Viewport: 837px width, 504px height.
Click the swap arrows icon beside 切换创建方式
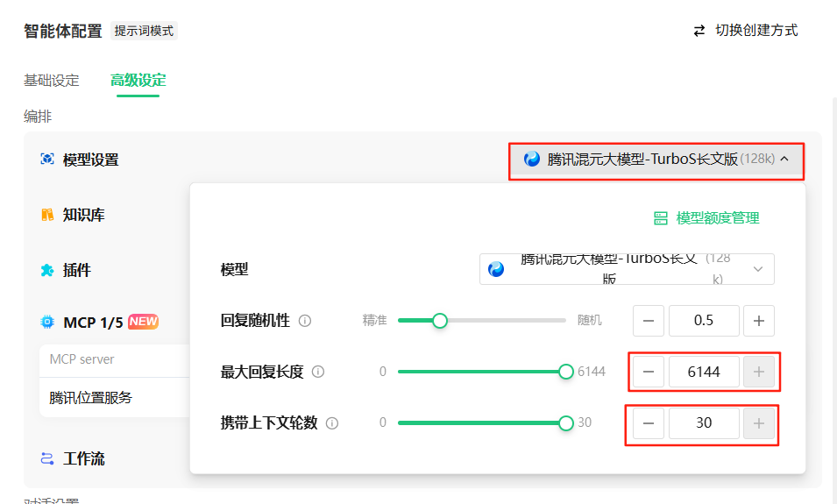(x=699, y=31)
